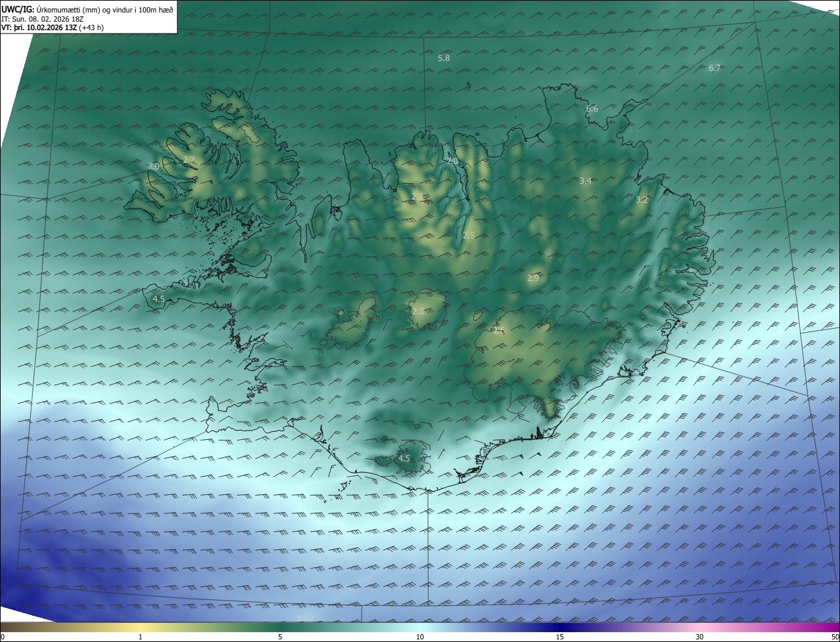Click the 5.8 value over the northern sea

coord(444,58)
